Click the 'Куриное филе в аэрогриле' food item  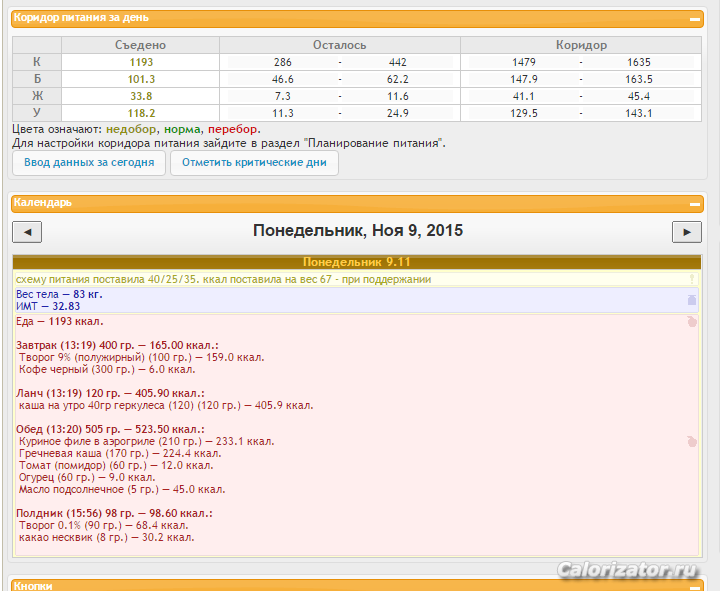pos(146,441)
